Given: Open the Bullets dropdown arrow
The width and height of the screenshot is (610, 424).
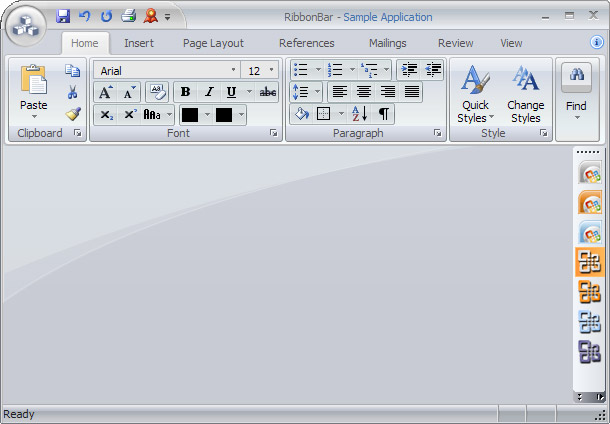Looking at the screenshot, I should coord(318,70).
